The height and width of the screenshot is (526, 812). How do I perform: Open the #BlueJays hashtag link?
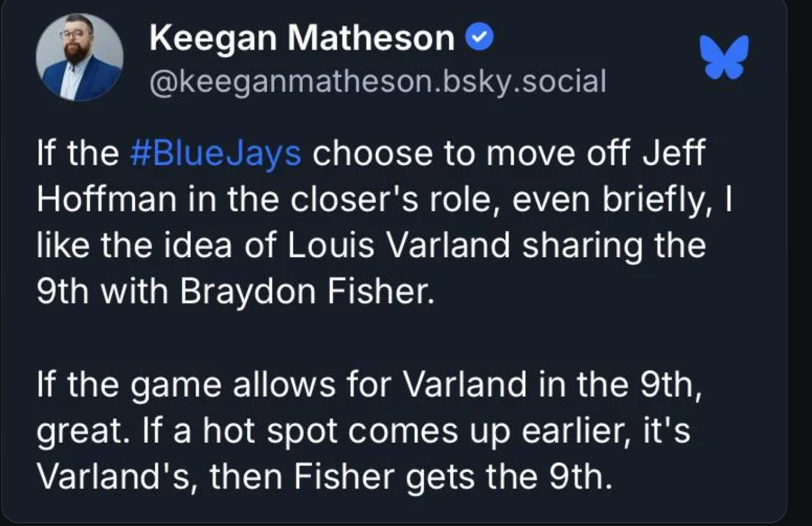[x=216, y=153]
